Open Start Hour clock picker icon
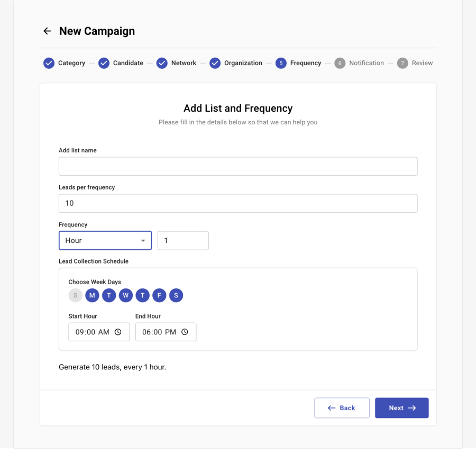The image size is (476, 472). click(118, 332)
